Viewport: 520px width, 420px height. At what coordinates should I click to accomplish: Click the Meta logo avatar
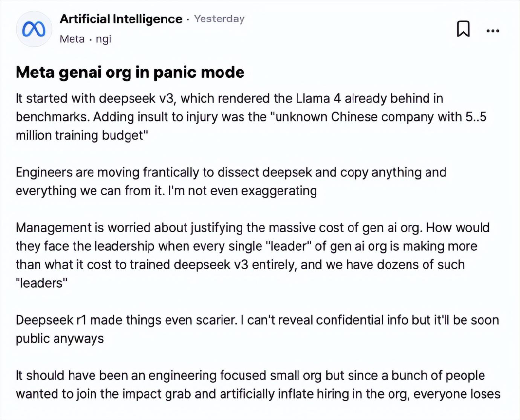[34, 29]
